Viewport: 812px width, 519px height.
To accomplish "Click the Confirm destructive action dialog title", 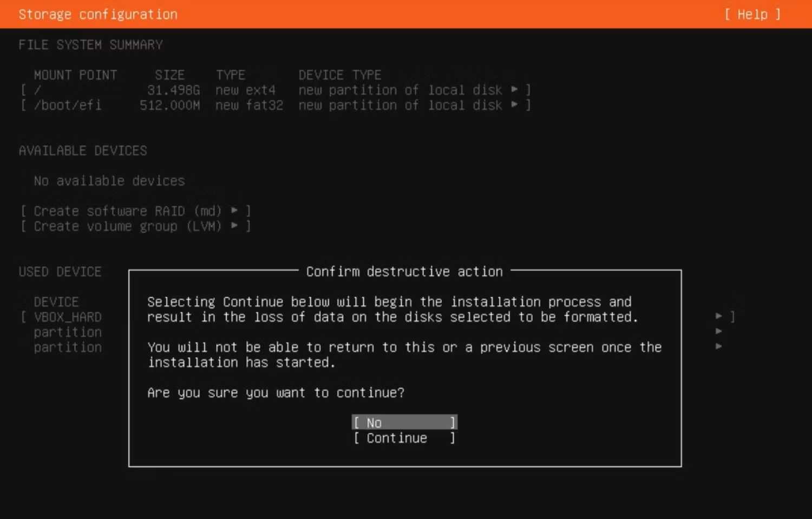I will point(404,272).
